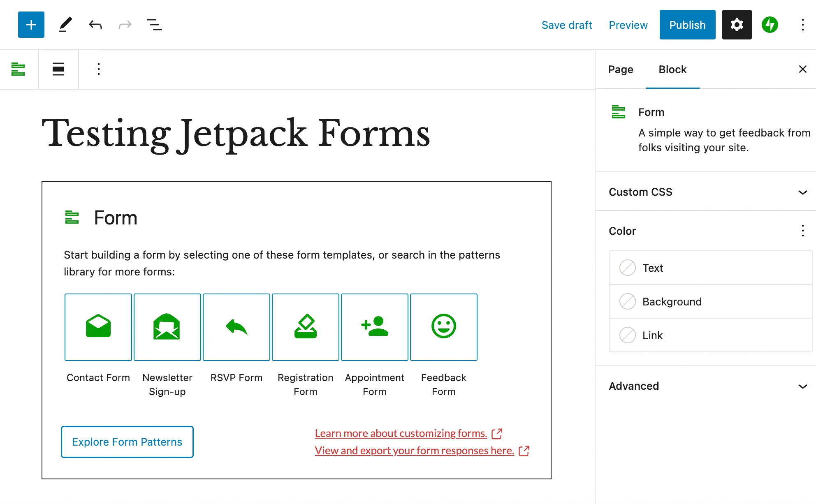Click the Publish button
This screenshot has width=816, height=504.
tap(687, 25)
